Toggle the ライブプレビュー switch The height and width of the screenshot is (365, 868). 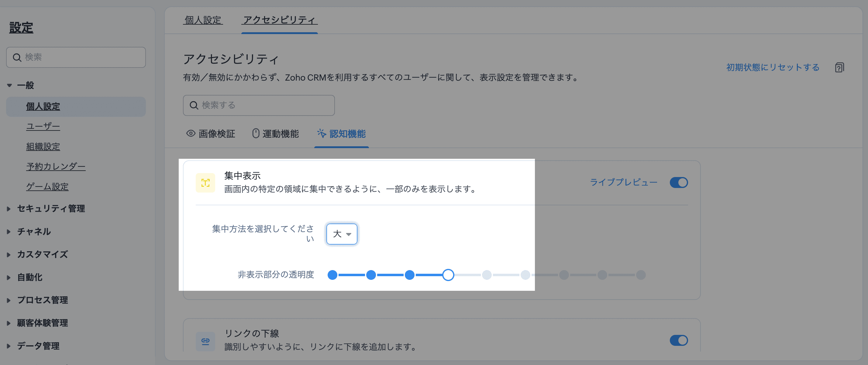(679, 182)
